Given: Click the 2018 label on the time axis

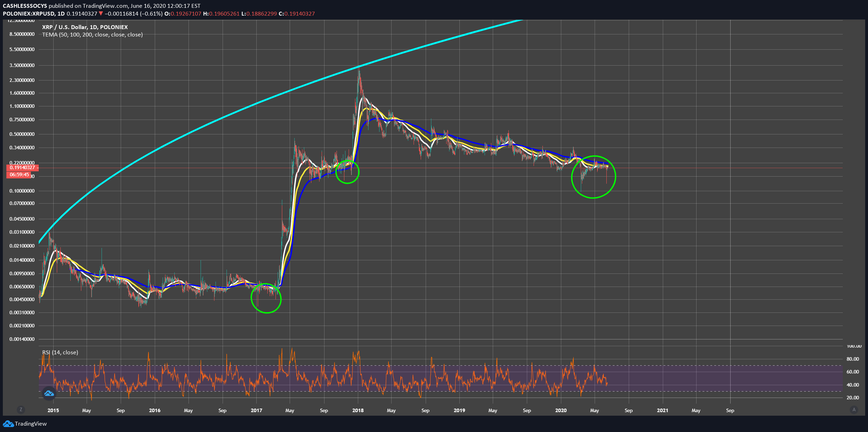Looking at the screenshot, I should click(358, 410).
